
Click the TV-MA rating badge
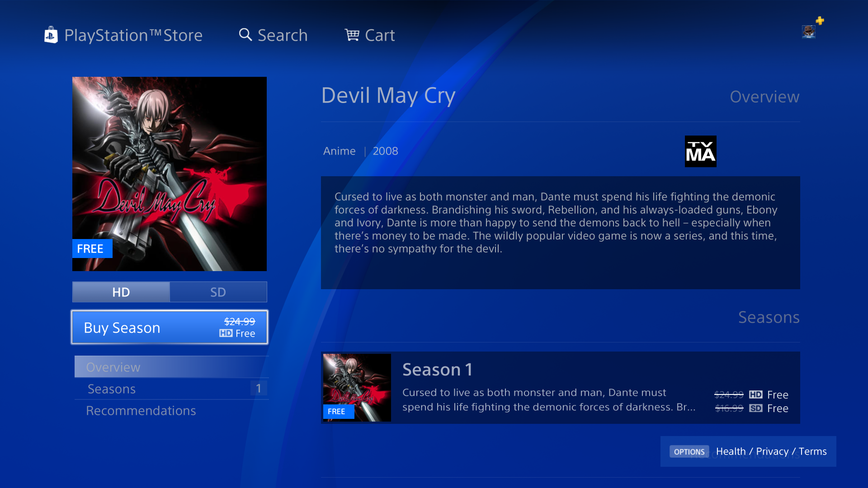[700, 151]
